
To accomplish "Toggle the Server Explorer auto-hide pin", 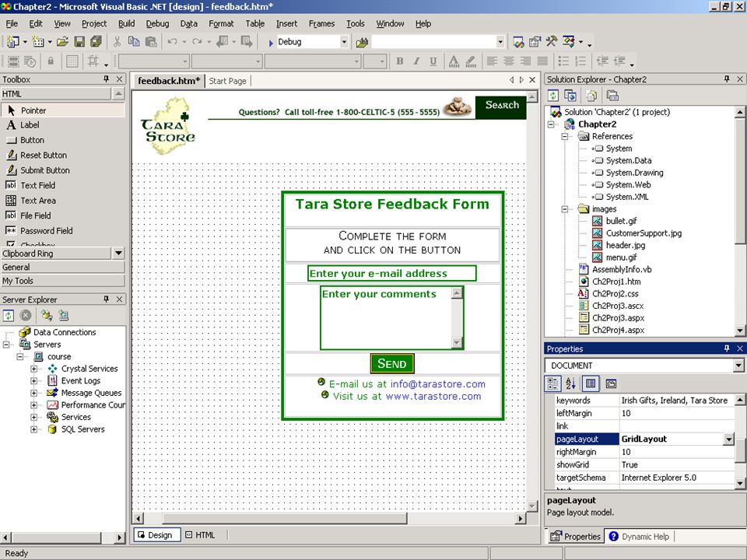I will pyautogui.click(x=107, y=299).
